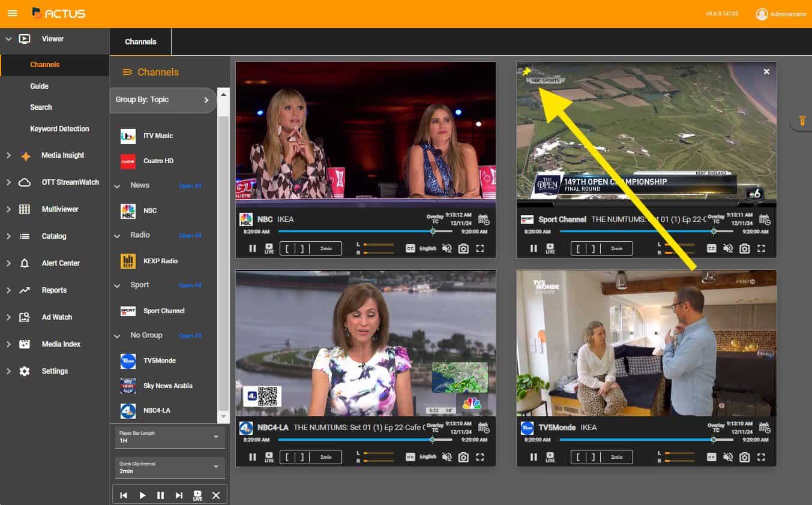The width and height of the screenshot is (812, 505).
Task: Jump to live on Sport Channel player
Action: pyautogui.click(x=550, y=248)
